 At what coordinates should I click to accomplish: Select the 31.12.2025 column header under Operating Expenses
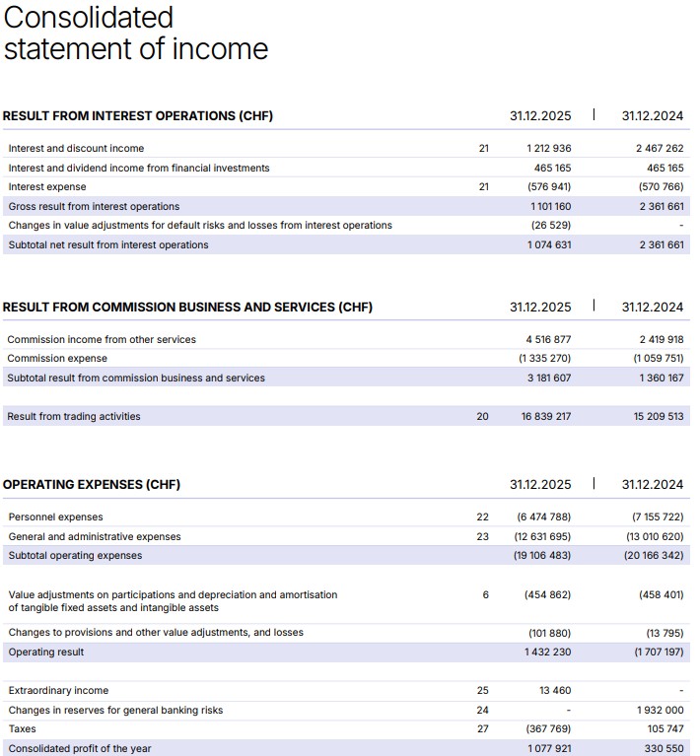coord(540,484)
